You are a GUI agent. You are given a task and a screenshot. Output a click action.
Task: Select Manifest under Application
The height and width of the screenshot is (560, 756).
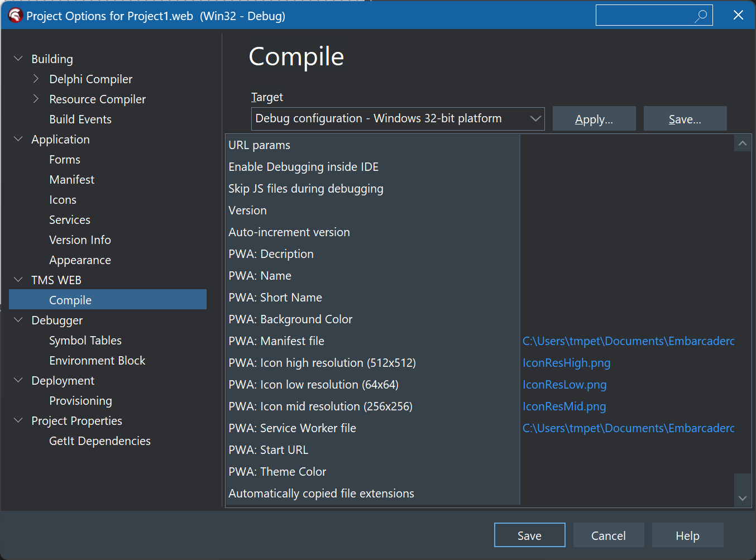[x=71, y=180]
